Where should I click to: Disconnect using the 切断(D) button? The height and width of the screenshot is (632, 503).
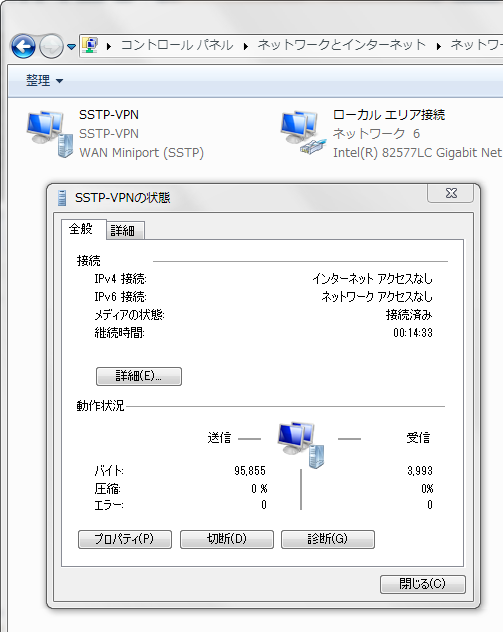[227, 539]
